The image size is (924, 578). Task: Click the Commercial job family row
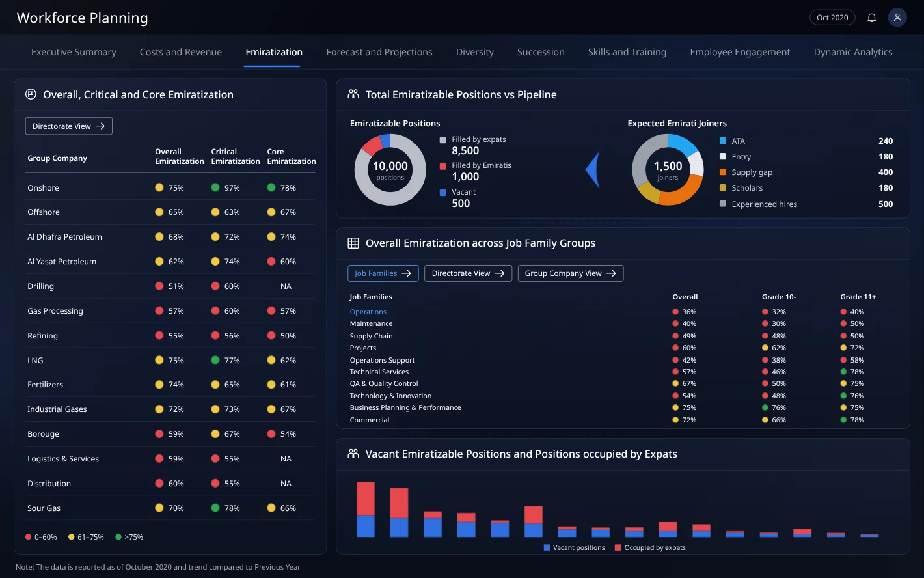click(623, 420)
